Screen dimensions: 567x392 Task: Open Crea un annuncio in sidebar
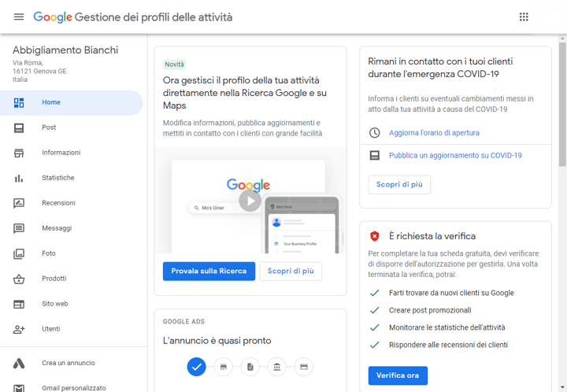coord(71,363)
